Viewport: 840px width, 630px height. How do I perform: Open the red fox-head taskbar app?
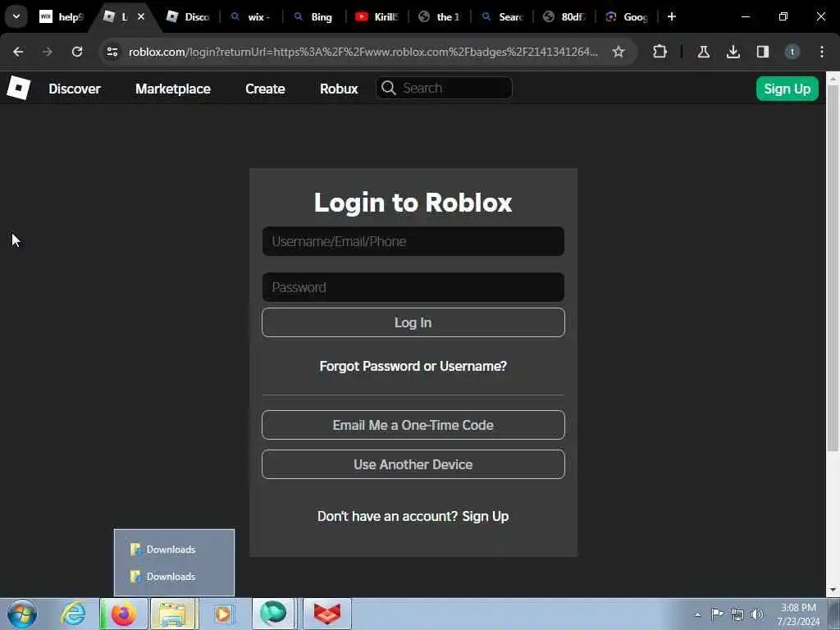[327, 614]
